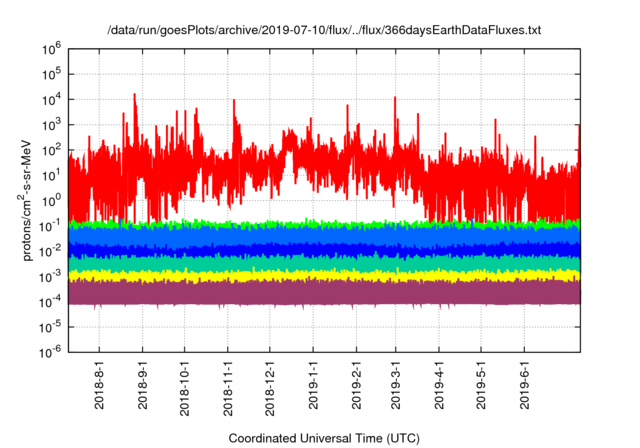Click the 10^-3 y-axis tick label
The height and width of the screenshot is (448, 640).
pos(50,277)
